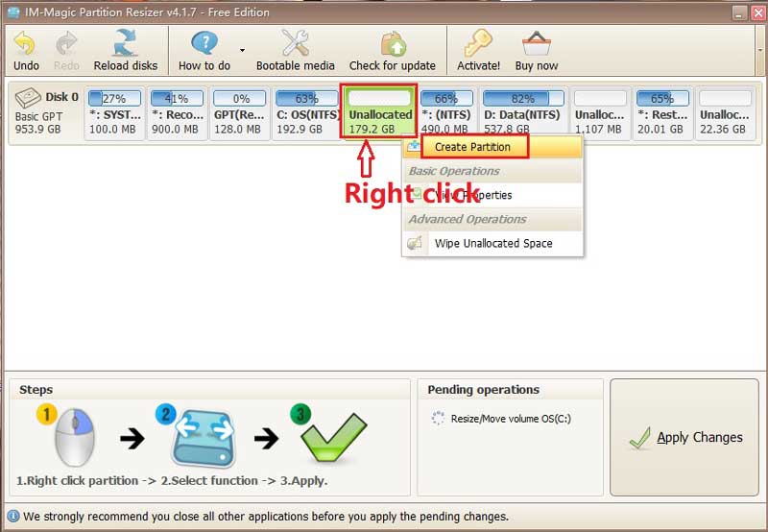Choose Wipe Unallocated Space menu entry
768x532 pixels.
coord(492,243)
